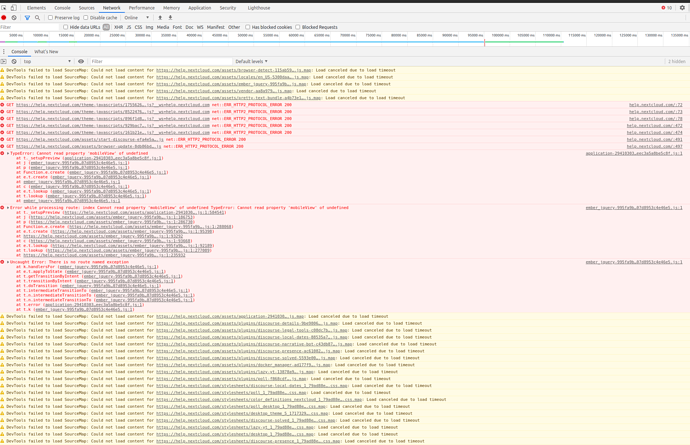Expand the TypeError mobileView stack trace
690x445 pixels.
click(8, 153)
